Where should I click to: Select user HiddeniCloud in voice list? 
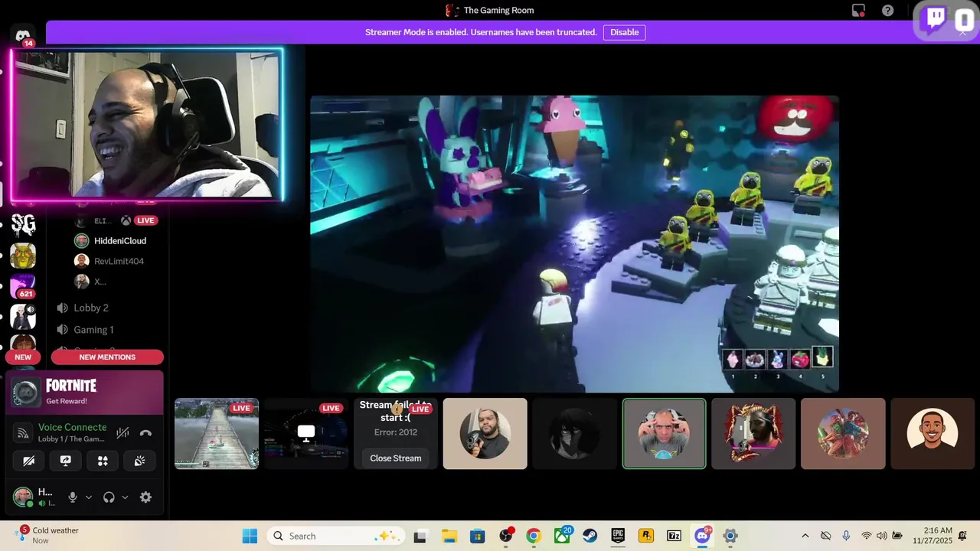pos(119,240)
